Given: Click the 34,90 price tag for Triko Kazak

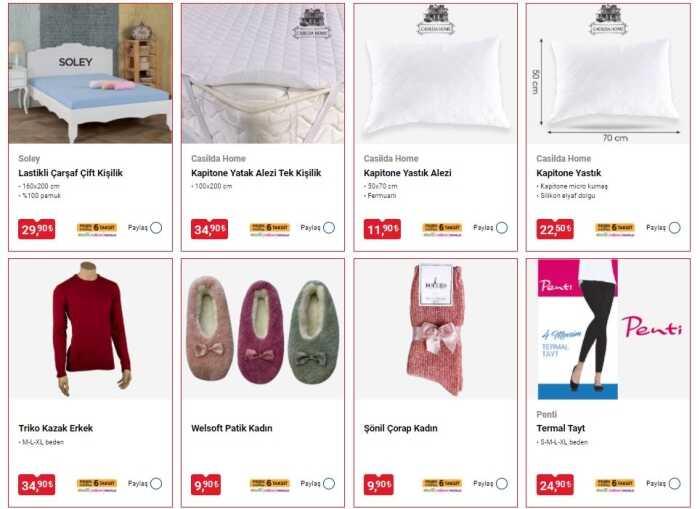Looking at the screenshot, I should (x=37, y=485).
